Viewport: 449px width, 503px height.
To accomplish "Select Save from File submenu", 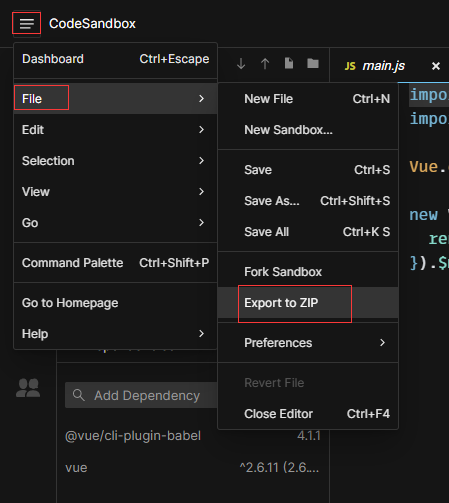I will point(308,170).
